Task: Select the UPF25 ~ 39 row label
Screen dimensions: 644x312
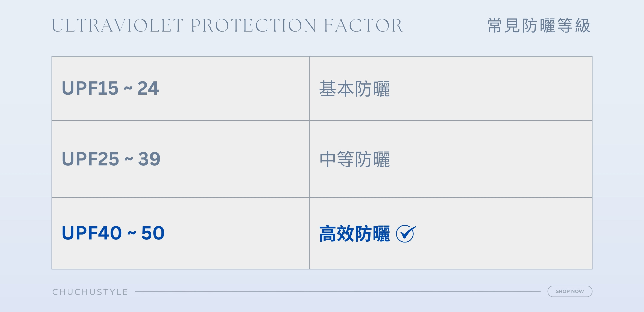Action: pos(111,159)
